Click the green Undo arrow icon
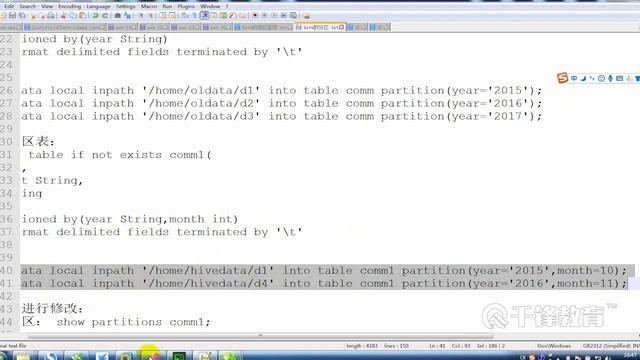This screenshot has width=640, height=360. coord(95,16)
